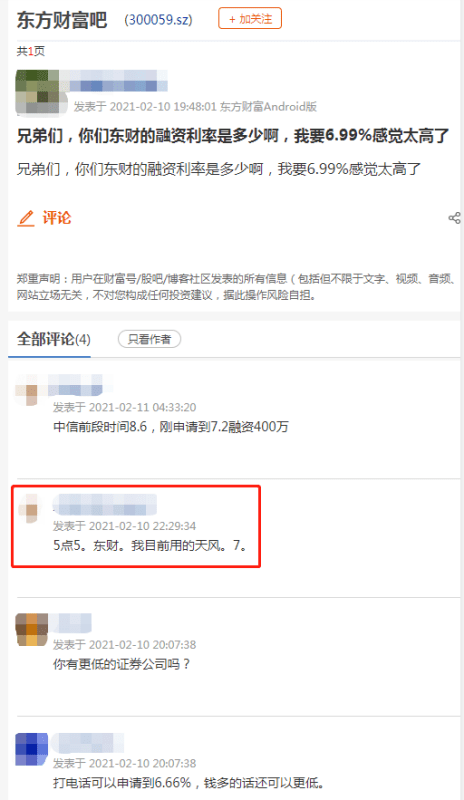
Task: Toggle 只看作者 filter
Action: pos(150,339)
